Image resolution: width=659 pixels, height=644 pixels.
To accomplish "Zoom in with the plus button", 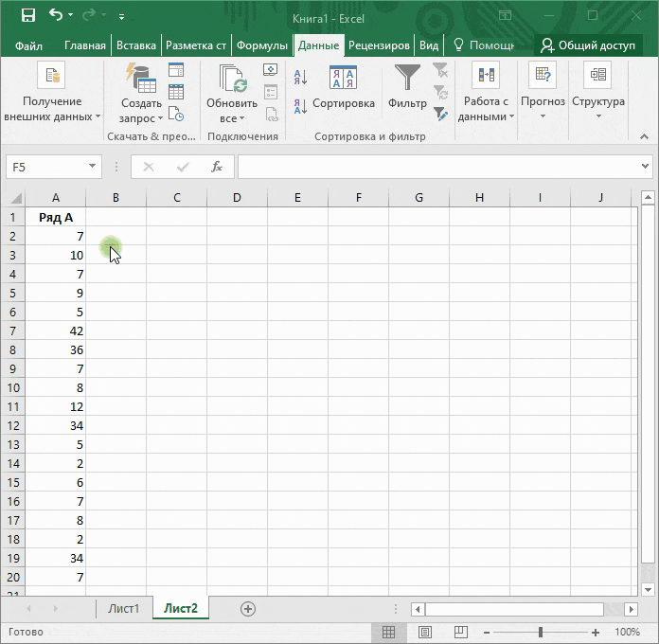I will [596, 632].
